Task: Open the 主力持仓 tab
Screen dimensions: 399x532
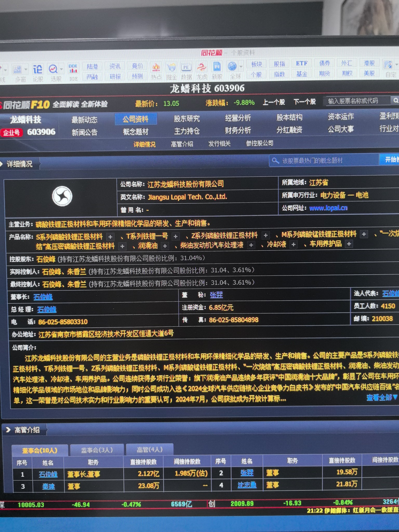Action: click(187, 131)
